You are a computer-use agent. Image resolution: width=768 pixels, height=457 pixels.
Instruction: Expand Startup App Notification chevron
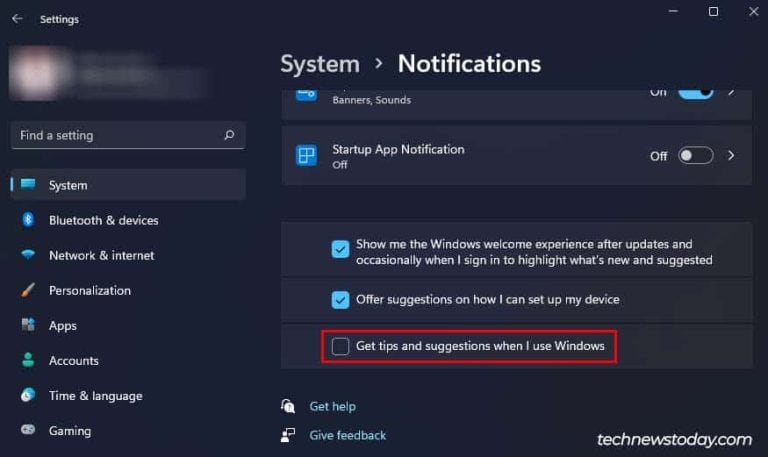731,156
